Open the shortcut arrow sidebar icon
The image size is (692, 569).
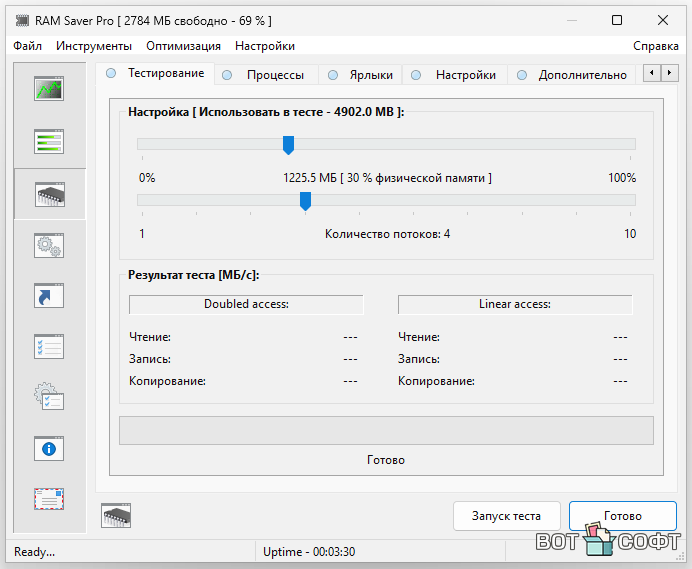49,296
